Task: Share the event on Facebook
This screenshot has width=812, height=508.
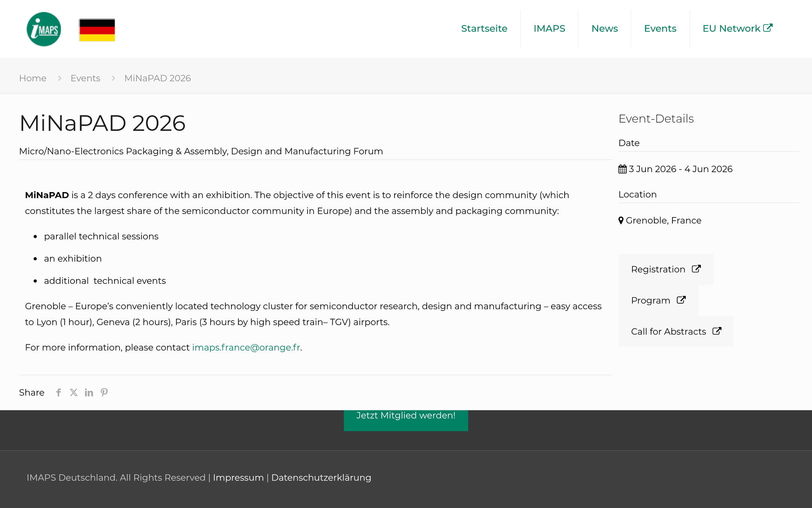Action: click(59, 393)
